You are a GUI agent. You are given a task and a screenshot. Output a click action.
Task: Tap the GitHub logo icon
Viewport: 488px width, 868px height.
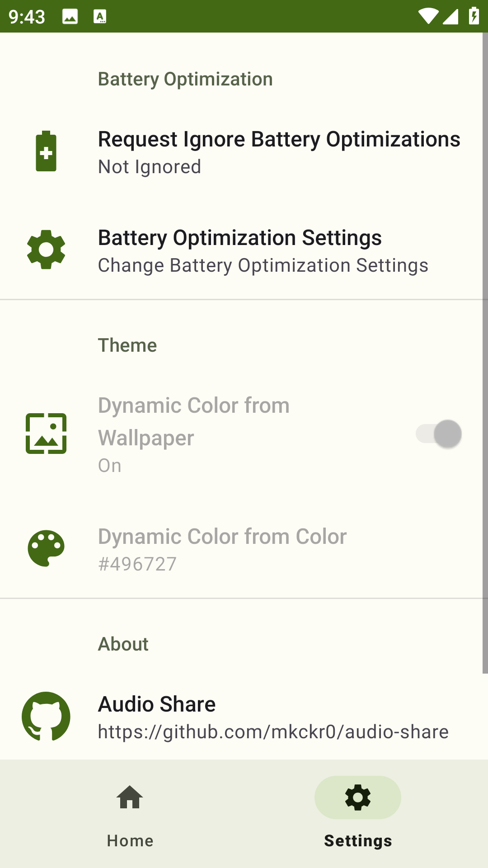click(x=46, y=716)
